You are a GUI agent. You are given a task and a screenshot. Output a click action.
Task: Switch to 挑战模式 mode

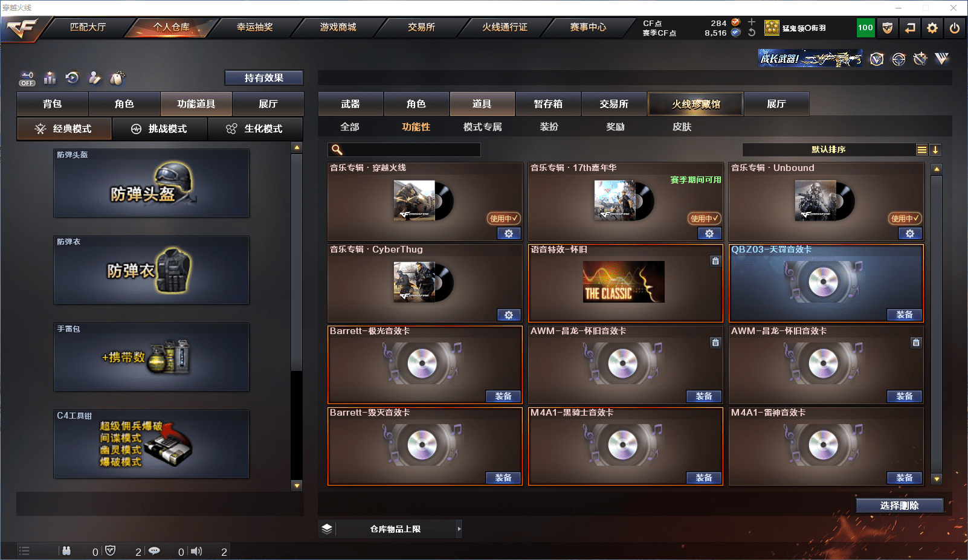(160, 129)
